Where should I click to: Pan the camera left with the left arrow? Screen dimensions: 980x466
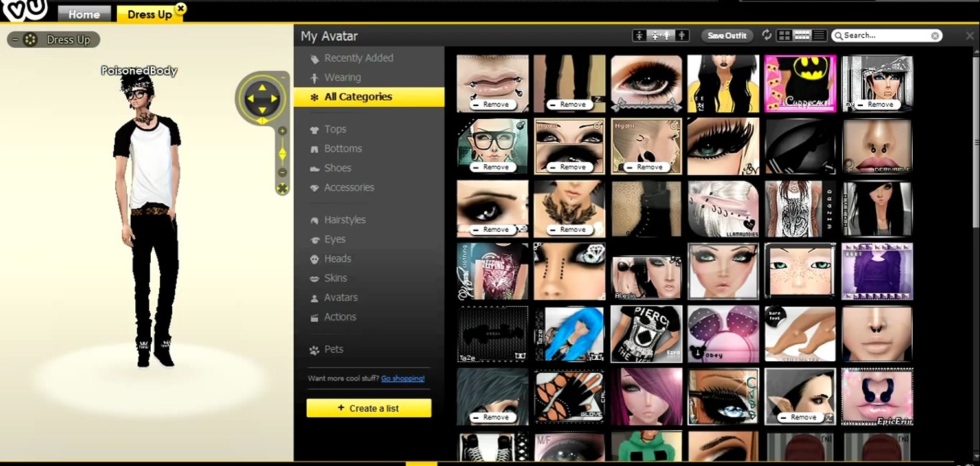point(249,99)
